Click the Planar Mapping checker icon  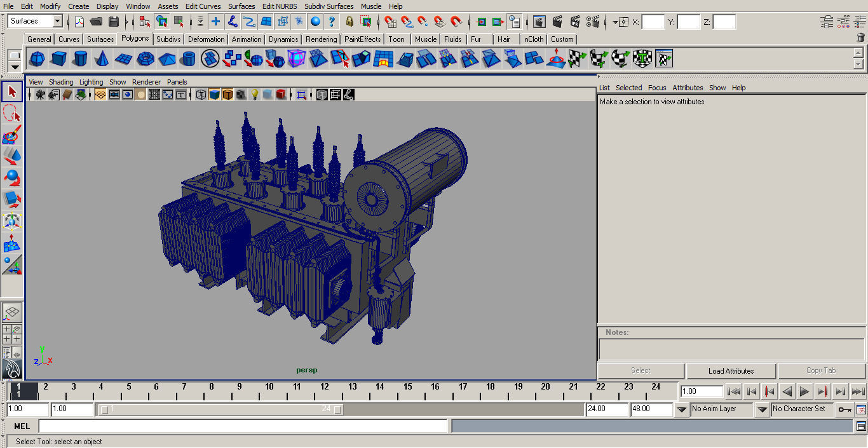point(578,59)
